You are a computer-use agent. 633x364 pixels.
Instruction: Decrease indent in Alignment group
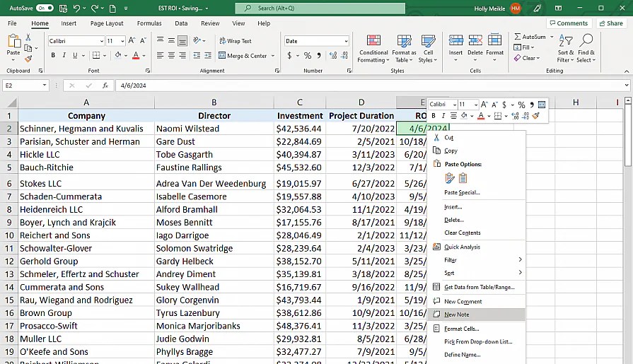coord(197,55)
